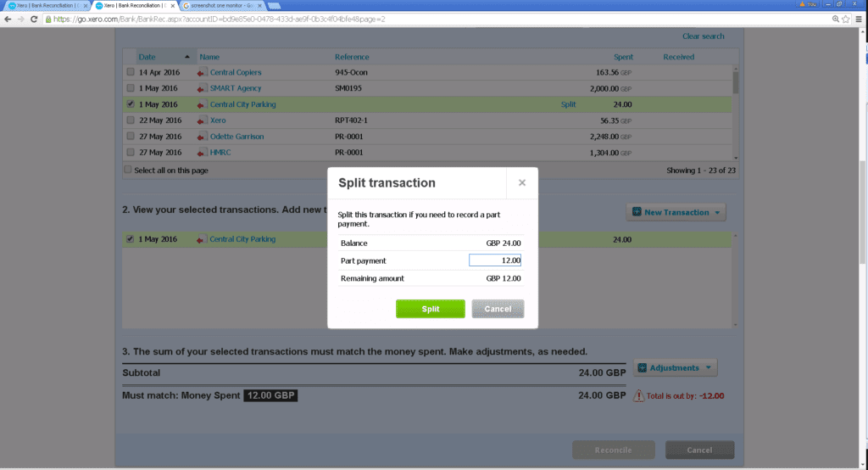Viewport: 868px width, 470px height.
Task: Open a new browser tab
Action: pyautogui.click(x=274, y=6)
